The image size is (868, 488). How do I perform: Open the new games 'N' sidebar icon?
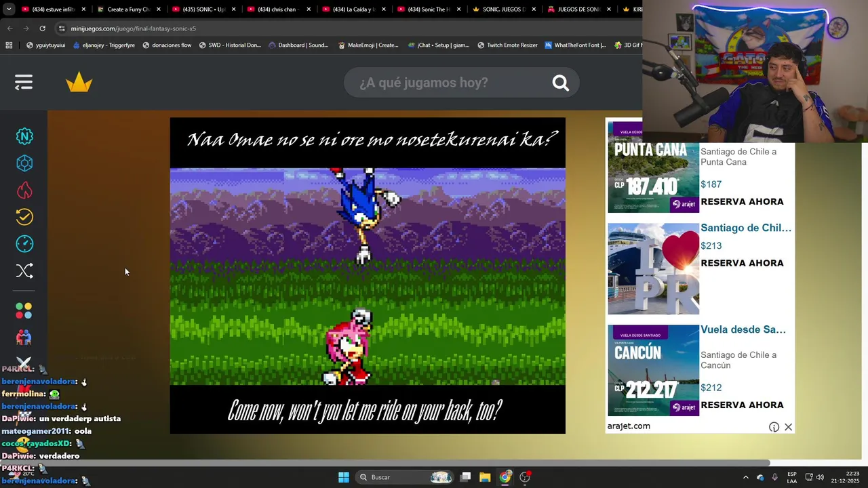pos(24,136)
